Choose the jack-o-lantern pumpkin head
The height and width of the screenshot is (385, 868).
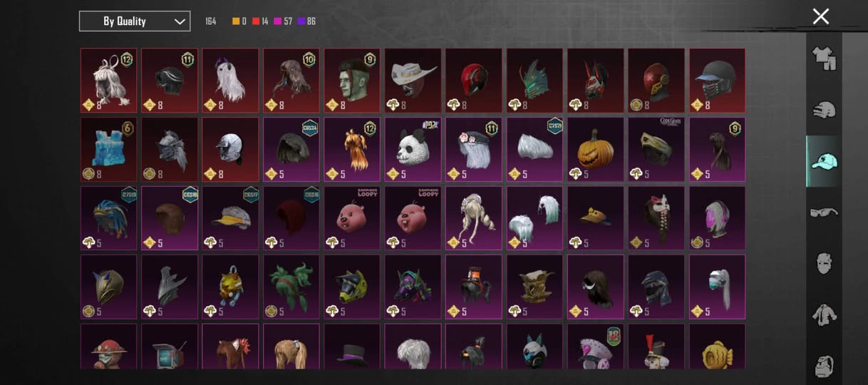click(x=596, y=149)
